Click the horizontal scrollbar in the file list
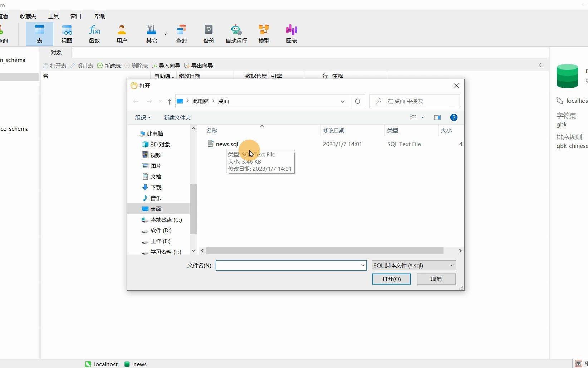Viewport: 588px width, 368px height. pos(325,251)
